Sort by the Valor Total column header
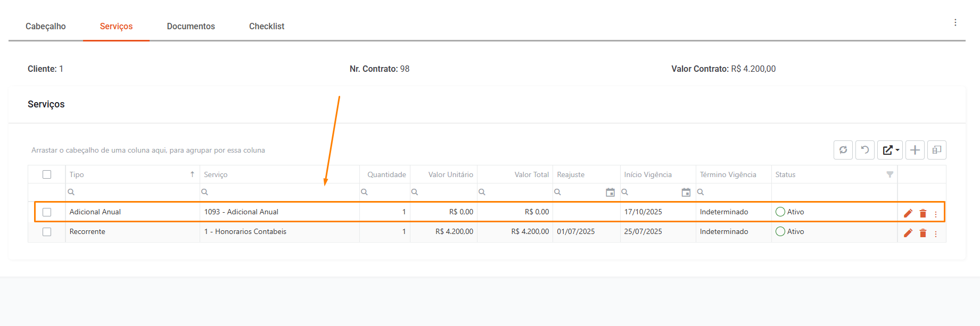The height and width of the screenshot is (326, 980). click(531, 174)
